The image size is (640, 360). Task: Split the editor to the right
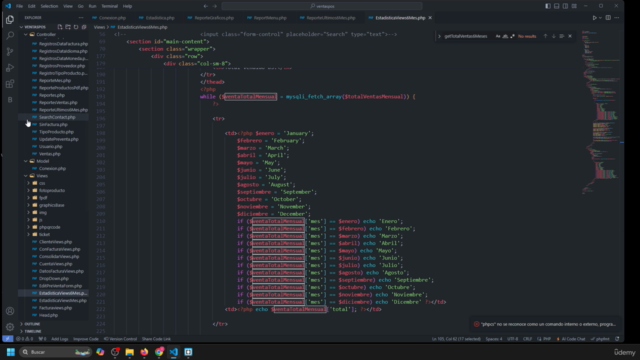point(608,18)
